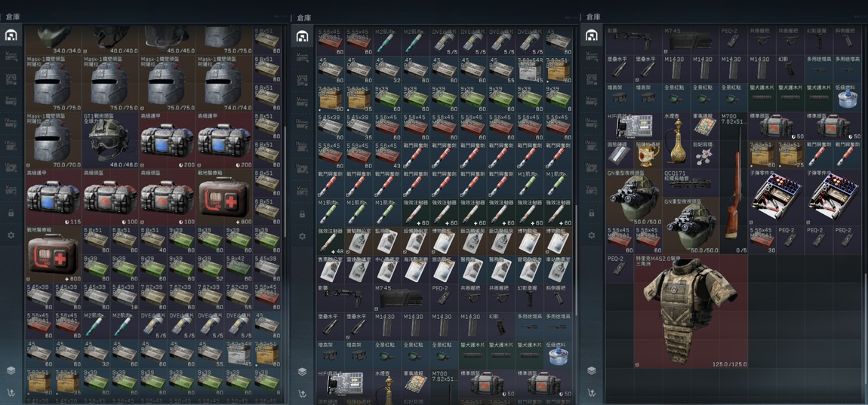Select the .45 stack of 32 in middle panel
Screen dimensions: 868x405
[387, 69]
